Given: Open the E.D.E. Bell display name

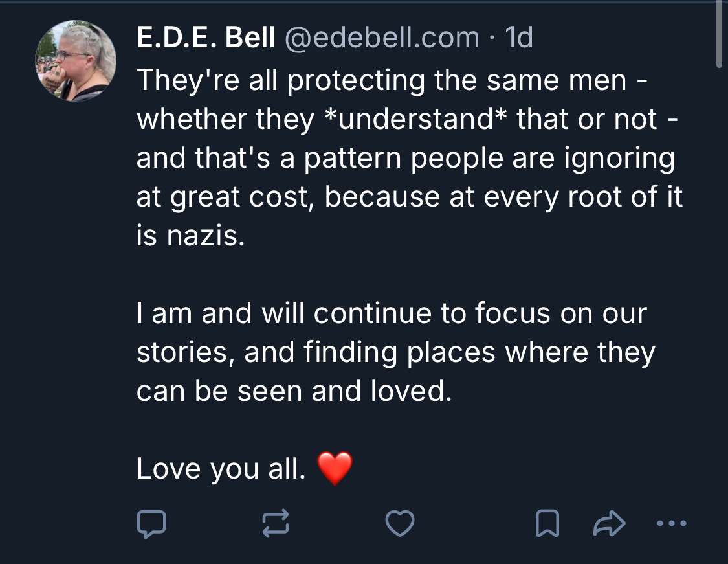Looking at the screenshot, I should coord(206,37).
